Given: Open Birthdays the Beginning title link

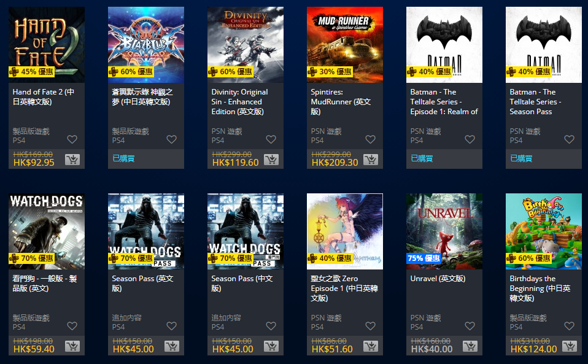Looking at the screenshot, I should [540, 288].
